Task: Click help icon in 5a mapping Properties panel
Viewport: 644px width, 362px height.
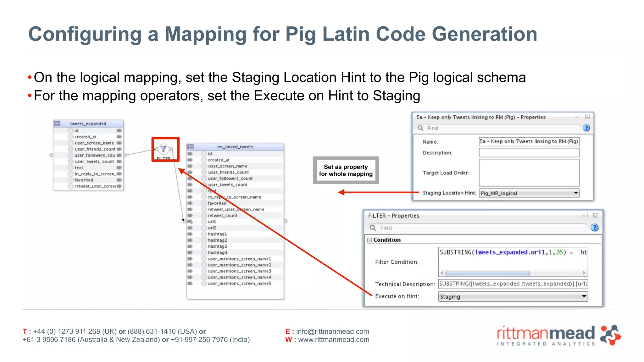Action: [x=586, y=128]
